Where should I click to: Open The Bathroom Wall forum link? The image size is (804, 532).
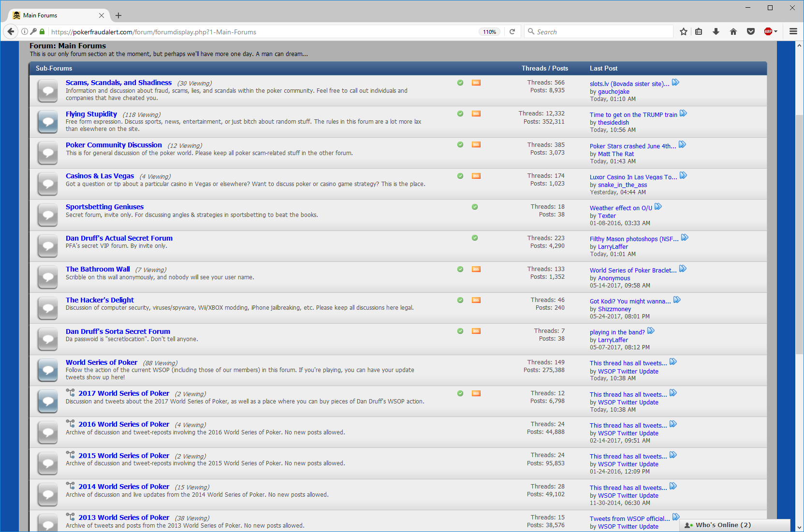(98, 269)
